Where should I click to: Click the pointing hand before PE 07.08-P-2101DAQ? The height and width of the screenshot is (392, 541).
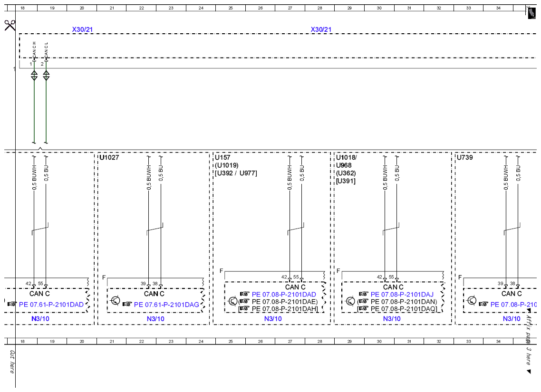[x=364, y=308]
